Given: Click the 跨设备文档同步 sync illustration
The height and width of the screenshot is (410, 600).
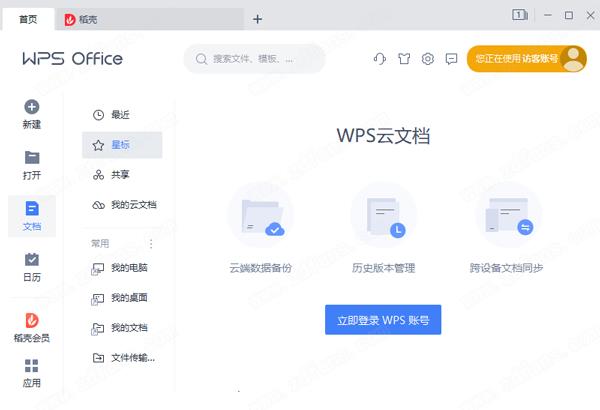Looking at the screenshot, I should pyautogui.click(x=508, y=216).
